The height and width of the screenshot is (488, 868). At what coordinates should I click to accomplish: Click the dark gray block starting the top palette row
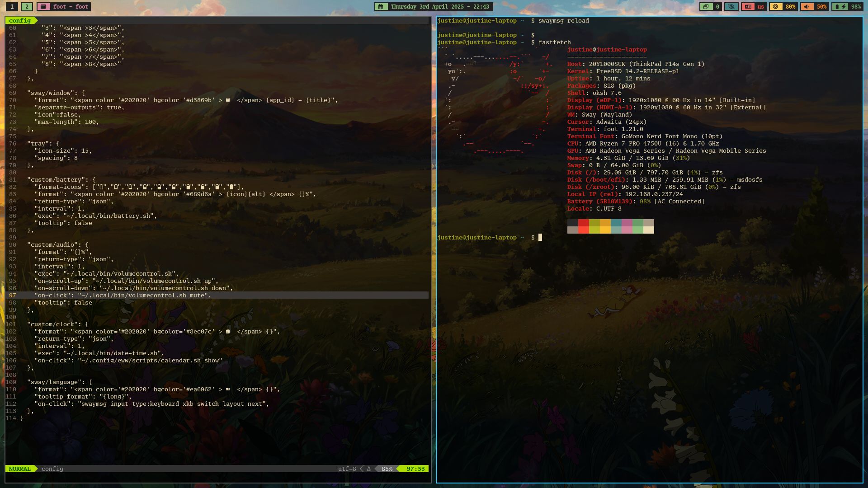point(573,223)
